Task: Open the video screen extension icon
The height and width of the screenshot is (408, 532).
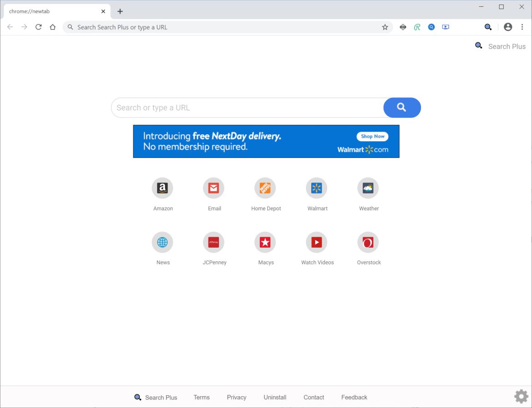Action: pos(446,27)
